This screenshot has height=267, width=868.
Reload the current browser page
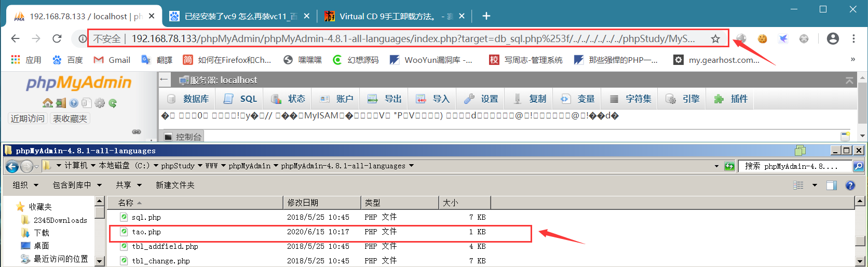tap(57, 38)
